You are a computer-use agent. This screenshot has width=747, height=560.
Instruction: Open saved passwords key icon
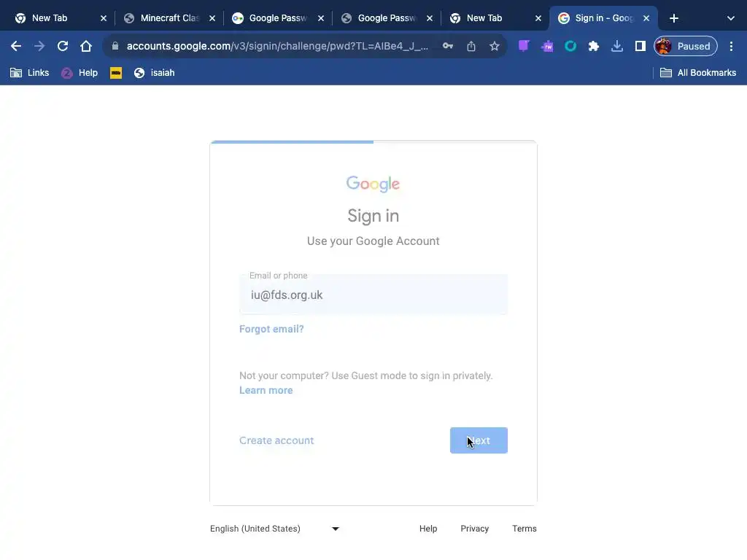coord(448,46)
